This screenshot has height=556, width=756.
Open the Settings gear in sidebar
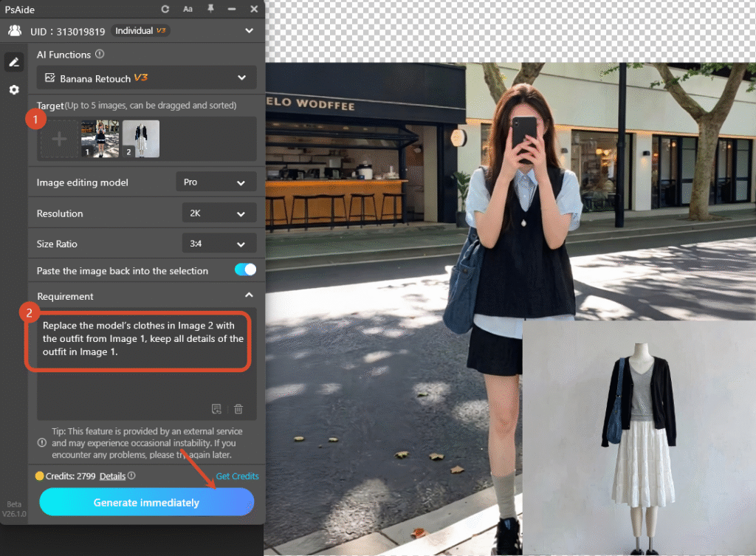[13, 89]
